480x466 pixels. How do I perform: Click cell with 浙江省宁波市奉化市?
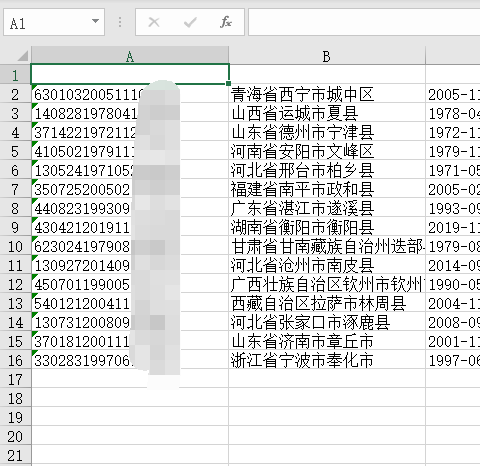click(x=327, y=359)
